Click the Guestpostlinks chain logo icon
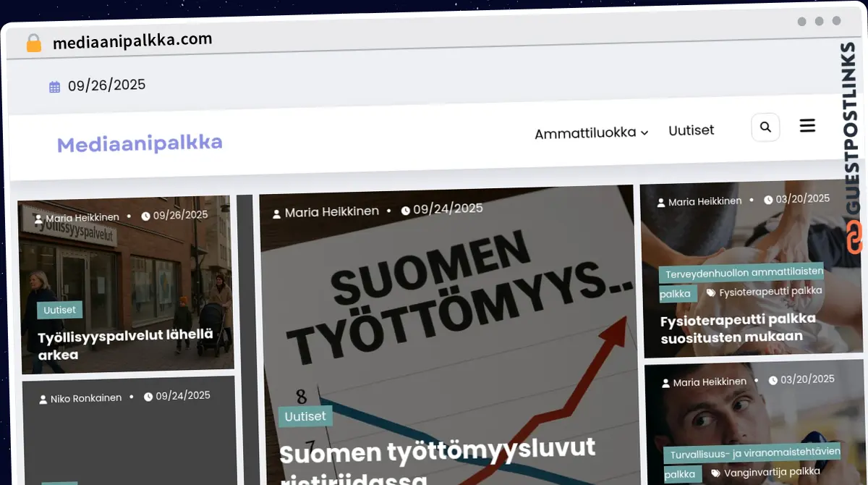The height and width of the screenshot is (485, 868). (x=854, y=237)
